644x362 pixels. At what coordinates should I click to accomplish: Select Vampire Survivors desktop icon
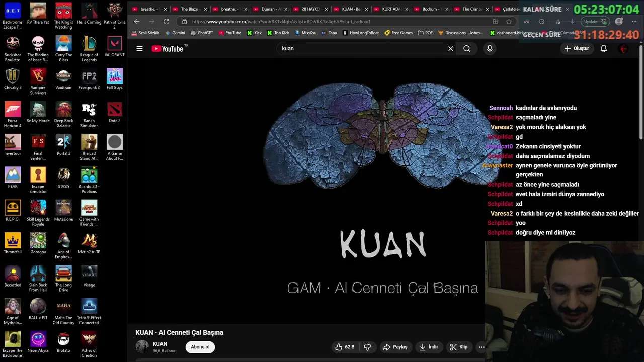coord(38,81)
